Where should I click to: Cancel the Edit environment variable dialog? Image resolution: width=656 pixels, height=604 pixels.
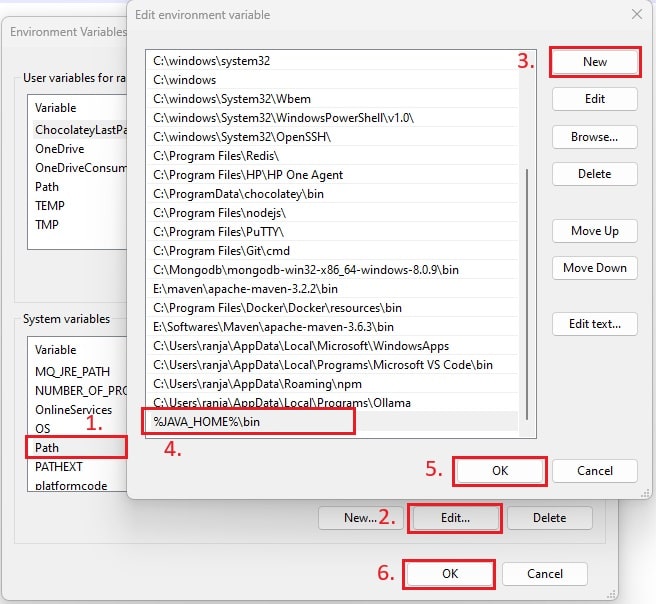(594, 471)
